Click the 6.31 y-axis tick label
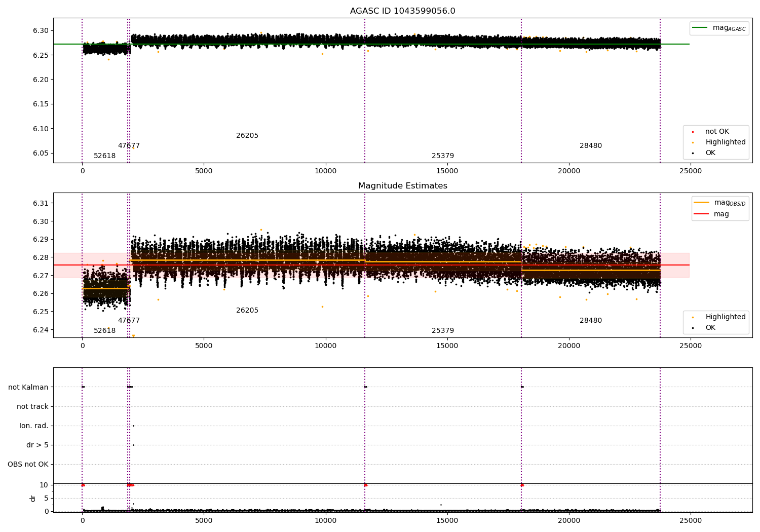760x532 pixels. (x=40, y=203)
